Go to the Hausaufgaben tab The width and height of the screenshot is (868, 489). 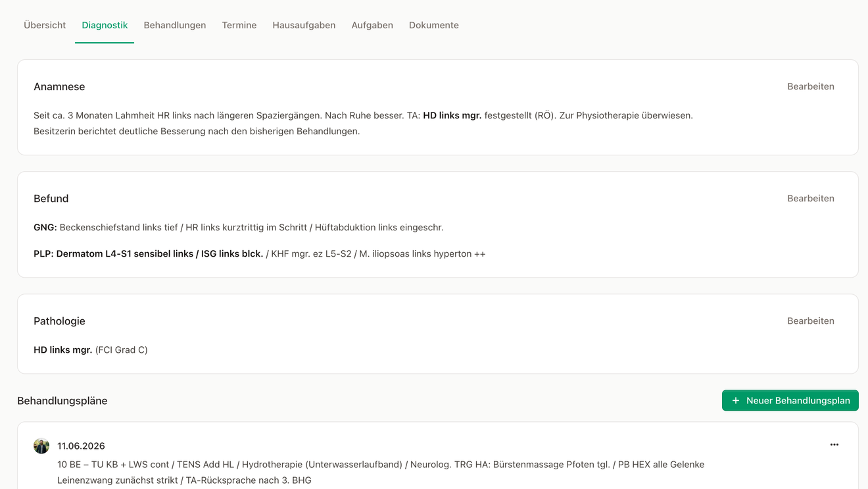click(x=304, y=25)
